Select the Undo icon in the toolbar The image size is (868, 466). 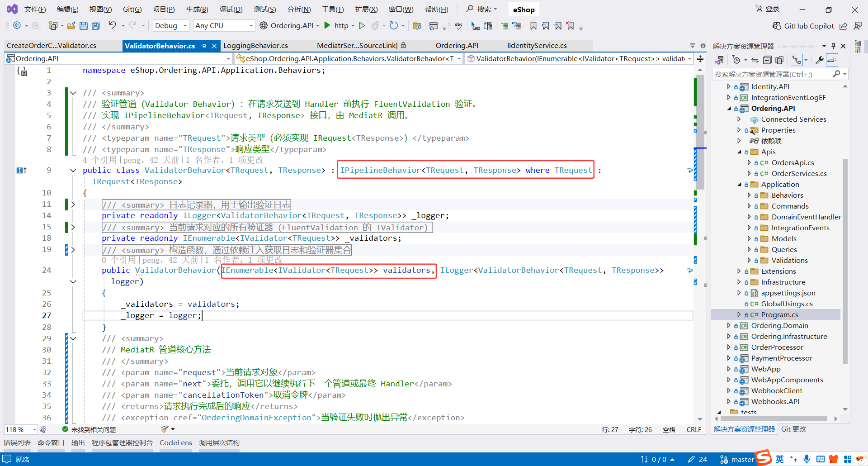[113, 25]
